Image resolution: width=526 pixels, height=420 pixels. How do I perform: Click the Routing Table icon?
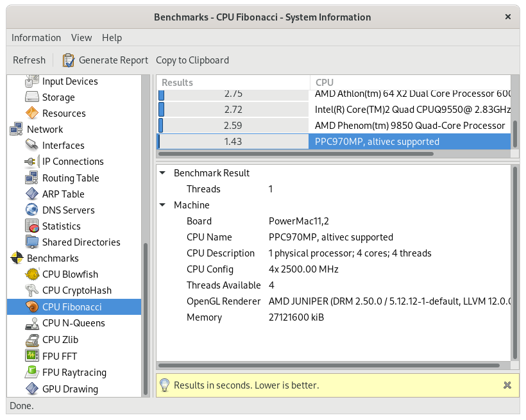click(32, 178)
